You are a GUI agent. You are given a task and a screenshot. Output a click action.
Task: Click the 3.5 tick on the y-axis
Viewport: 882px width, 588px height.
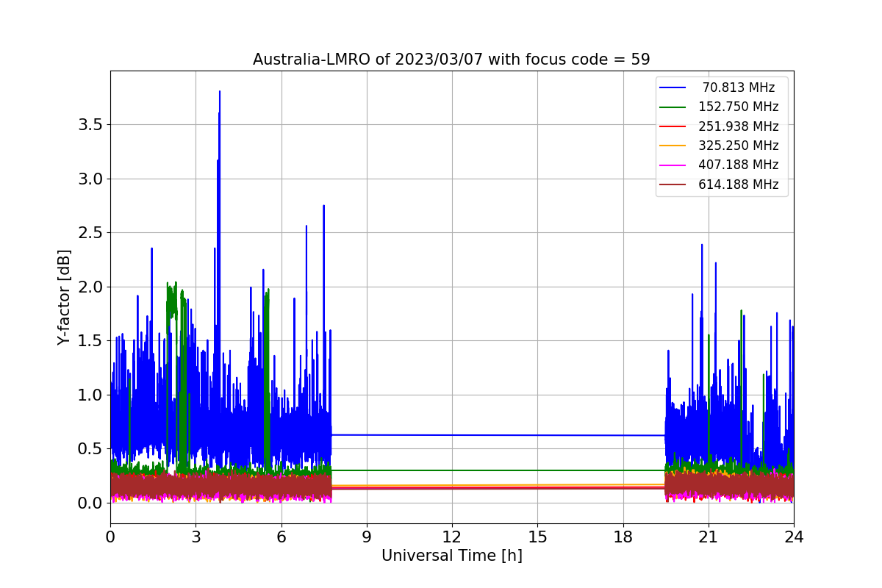pos(90,124)
